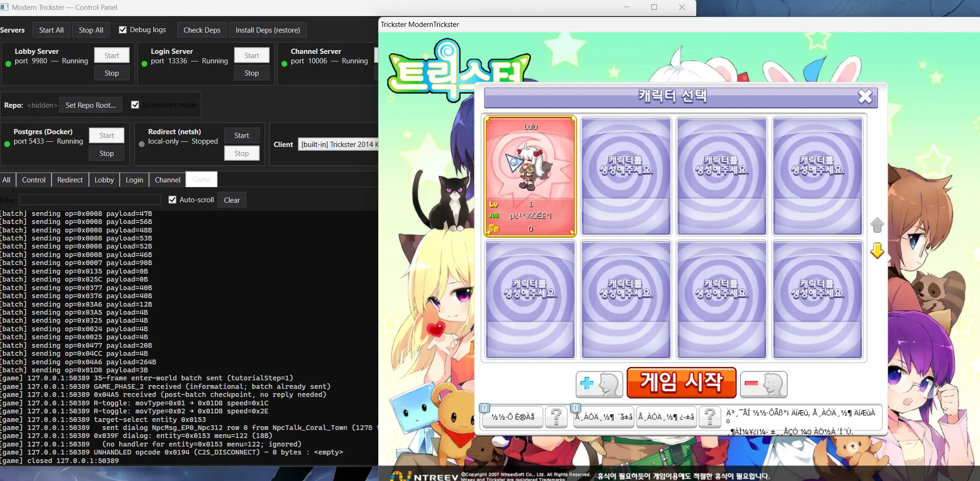Start the Postgres (Docker) service
The height and width of the screenshot is (481, 980).
106,136
